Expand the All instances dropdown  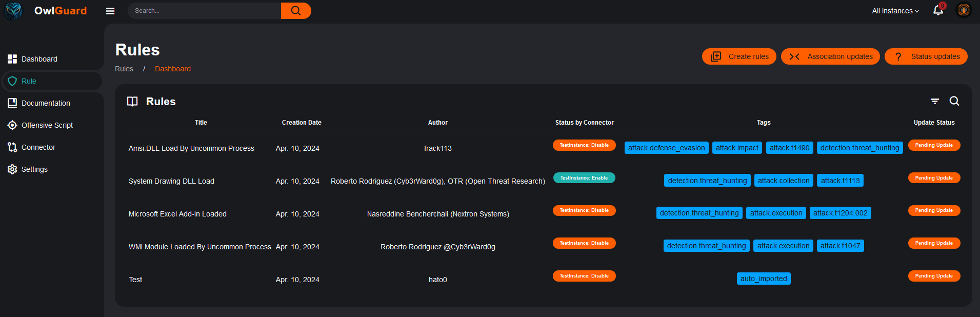click(895, 11)
